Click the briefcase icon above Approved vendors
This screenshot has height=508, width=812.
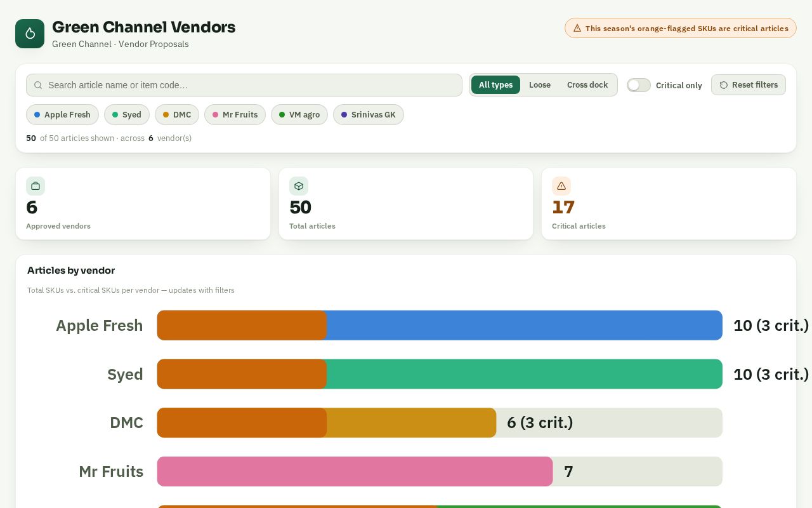click(x=36, y=186)
